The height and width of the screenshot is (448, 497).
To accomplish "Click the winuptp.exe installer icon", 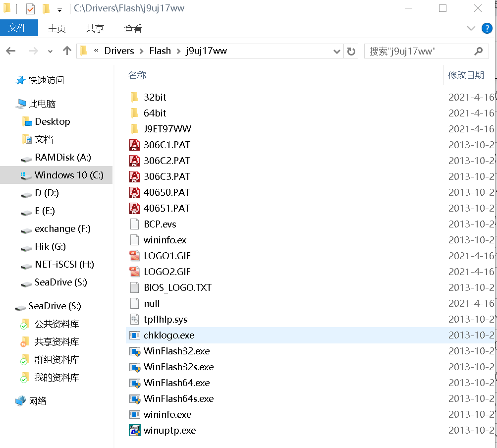I will tap(135, 430).
